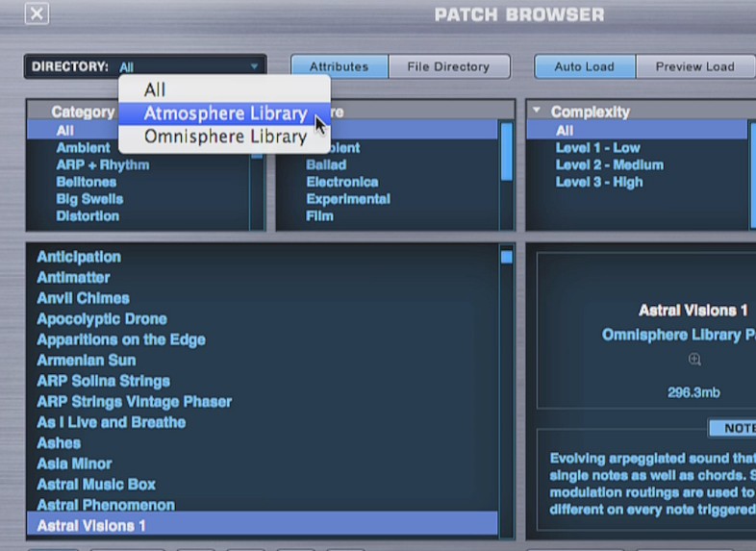Load the Astral Phenomenon patch
Image resolution: width=756 pixels, height=551 pixels.
106,505
